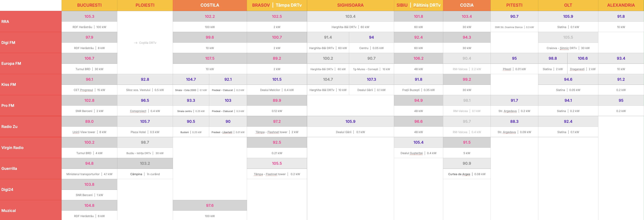Image resolution: width=644 pixels, height=220 pixels.
Task: Select Digi FM Bucuresti frequency 97.9
Action: [x=89, y=37]
